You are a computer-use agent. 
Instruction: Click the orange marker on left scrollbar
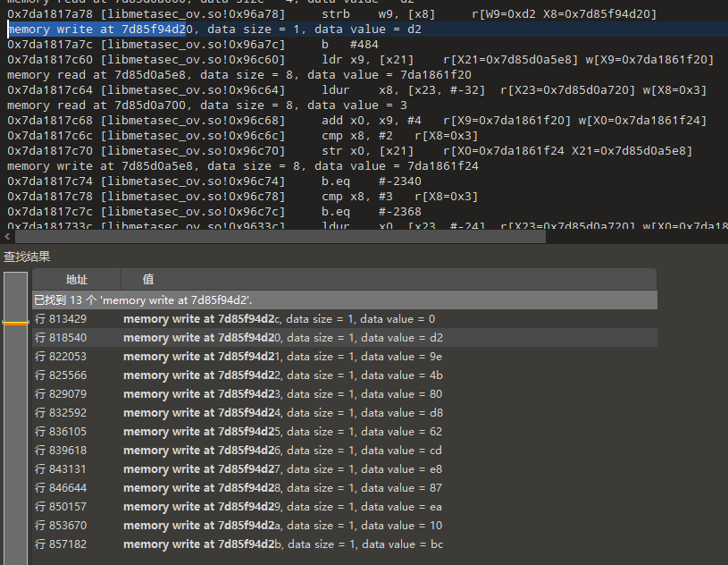15,323
